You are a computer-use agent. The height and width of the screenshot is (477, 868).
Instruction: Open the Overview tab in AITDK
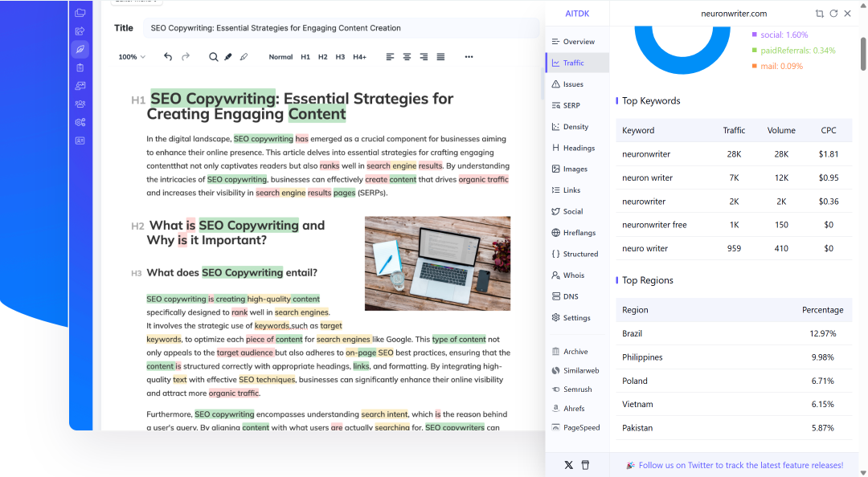tap(577, 42)
